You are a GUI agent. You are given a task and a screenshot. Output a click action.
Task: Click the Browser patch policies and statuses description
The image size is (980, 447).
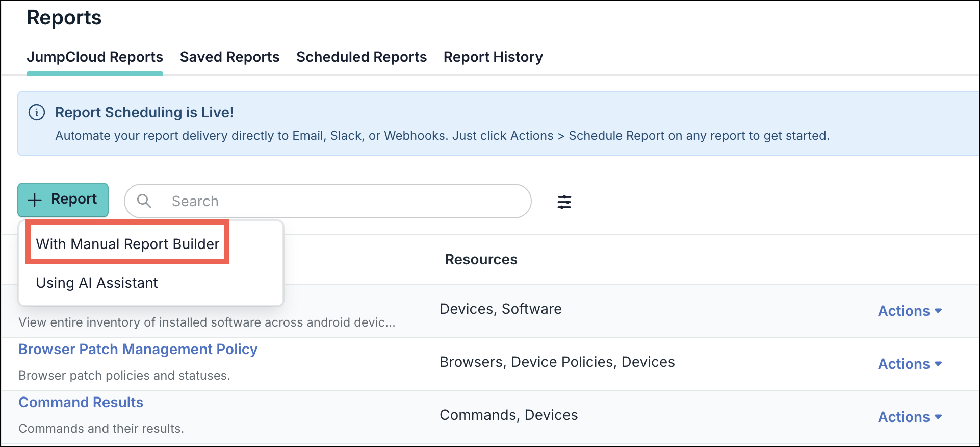124,376
